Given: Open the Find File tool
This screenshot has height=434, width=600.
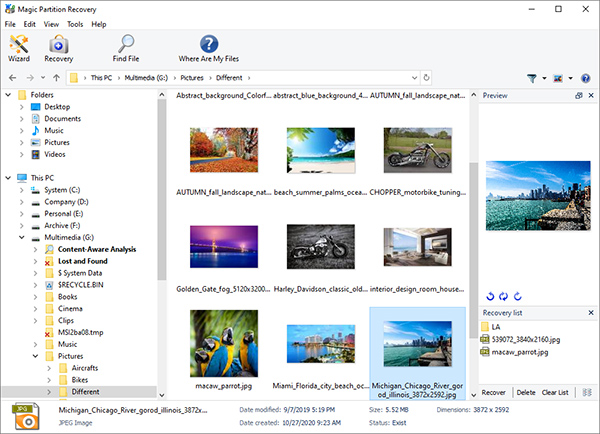Looking at the screenshot, I should [x=126, y=47].
